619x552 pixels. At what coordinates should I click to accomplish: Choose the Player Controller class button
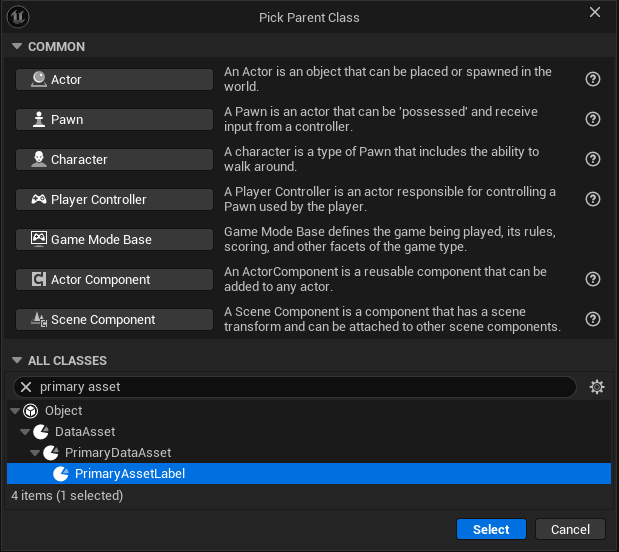114,199
